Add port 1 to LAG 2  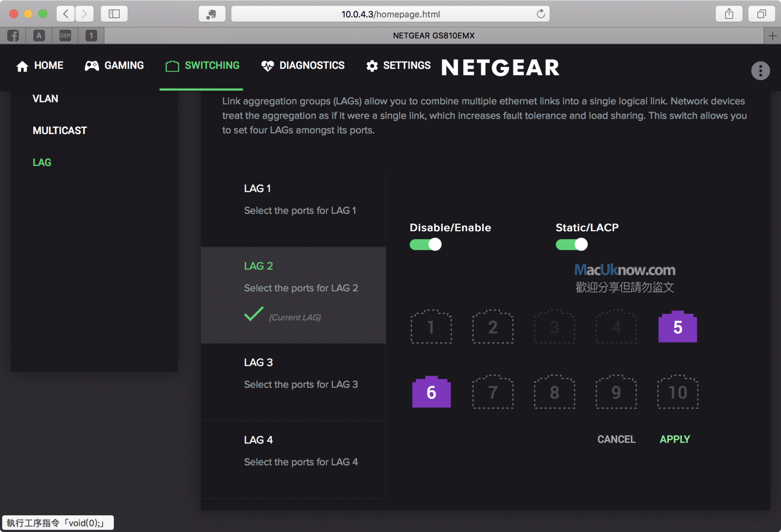(x=431, y=327)
